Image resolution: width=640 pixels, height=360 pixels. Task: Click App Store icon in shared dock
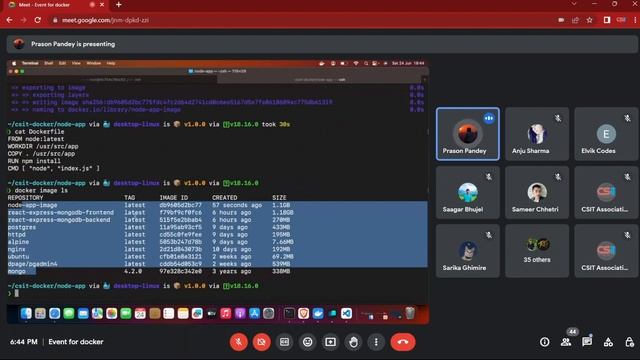click(254, 313)
